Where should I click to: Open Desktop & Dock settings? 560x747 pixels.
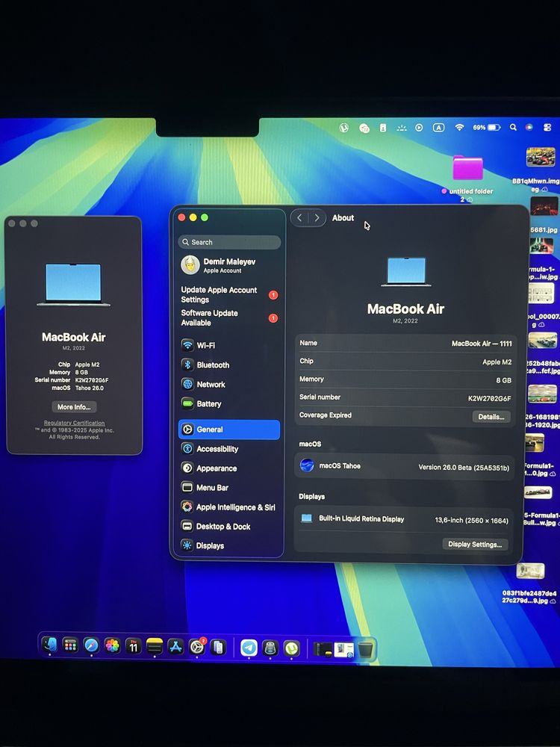pyautogui.click(x=229, y=527)
